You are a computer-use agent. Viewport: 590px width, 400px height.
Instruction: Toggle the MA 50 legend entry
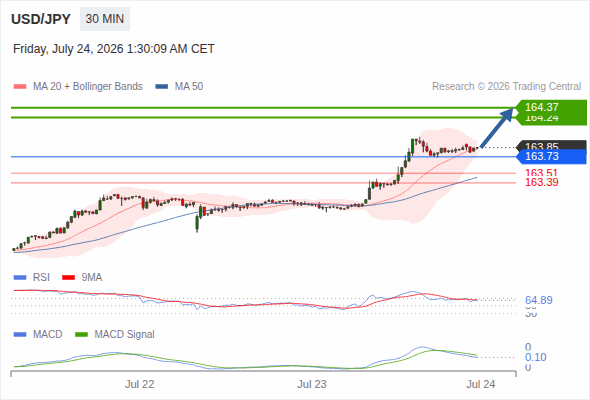(x=179, y=87)
